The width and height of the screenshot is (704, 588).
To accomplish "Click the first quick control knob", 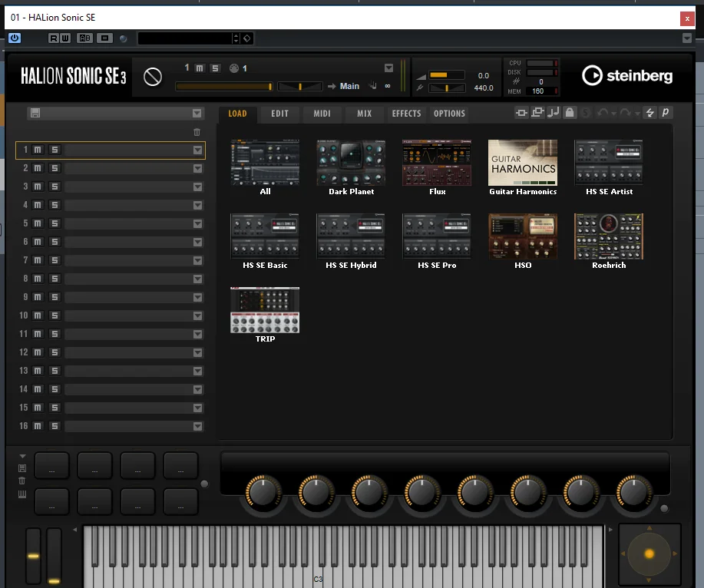I will [x=263, y=492].
